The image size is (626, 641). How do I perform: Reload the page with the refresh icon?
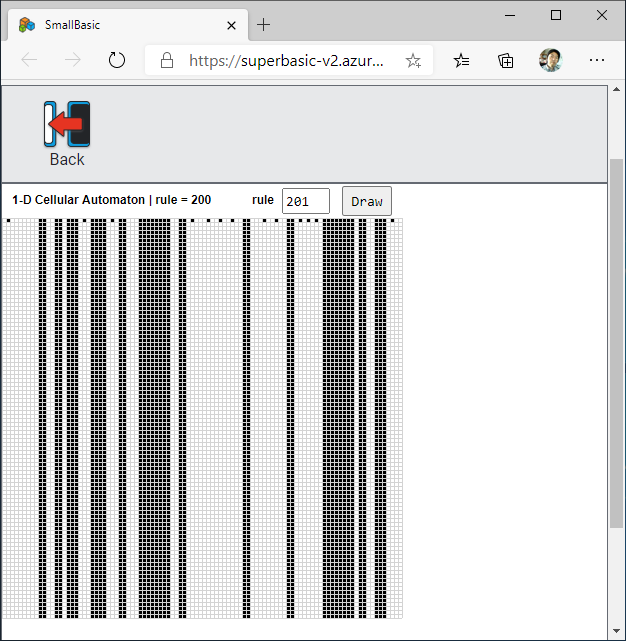pyautogui.click(x=117, y=61)
